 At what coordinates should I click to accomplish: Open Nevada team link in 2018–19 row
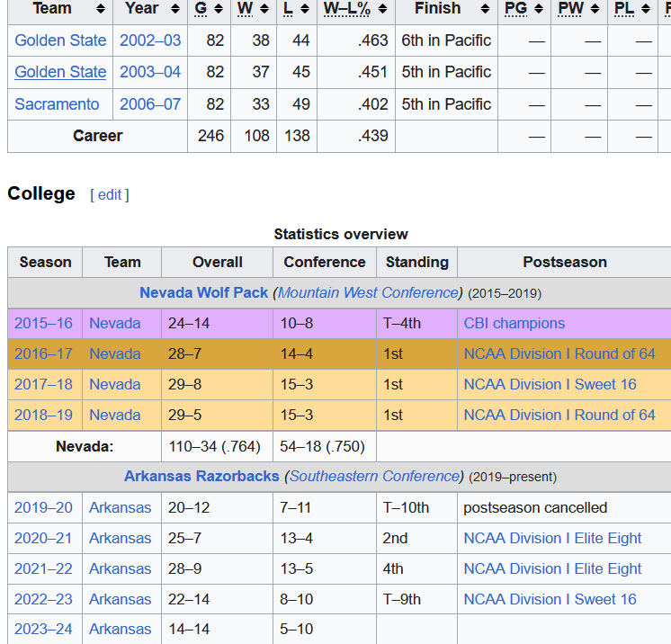[x=115, y=416]
